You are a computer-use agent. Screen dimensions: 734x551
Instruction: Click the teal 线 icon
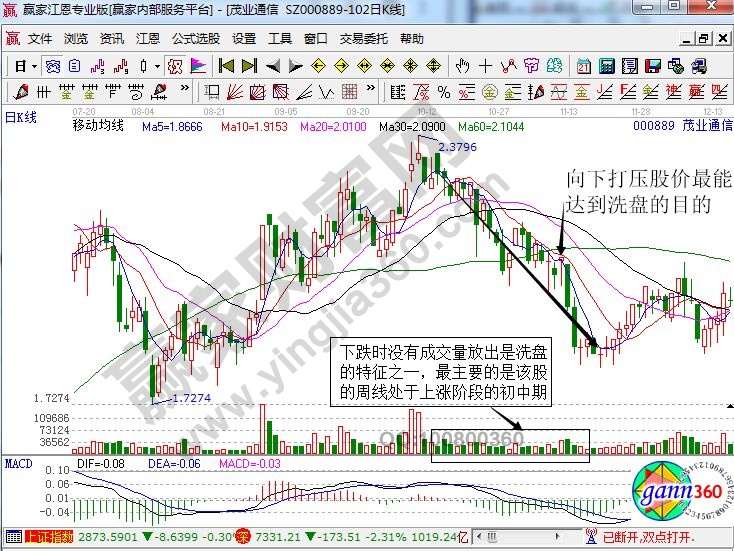coord(554,66)
